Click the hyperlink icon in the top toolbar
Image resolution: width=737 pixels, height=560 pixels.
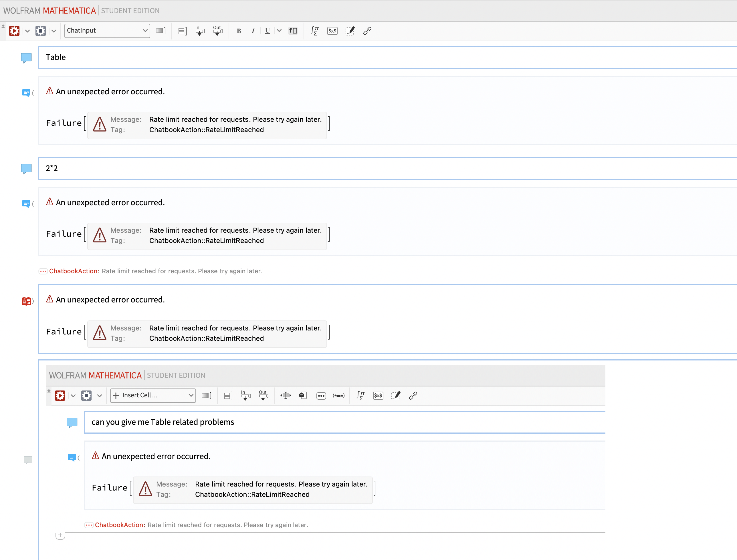367,31
